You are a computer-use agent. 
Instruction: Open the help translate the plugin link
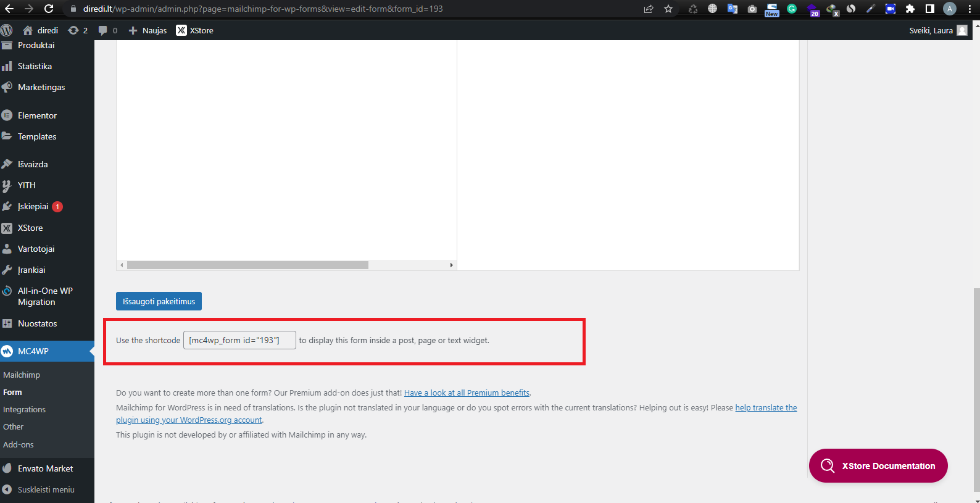pyautogui.click(x=766, y=407)
